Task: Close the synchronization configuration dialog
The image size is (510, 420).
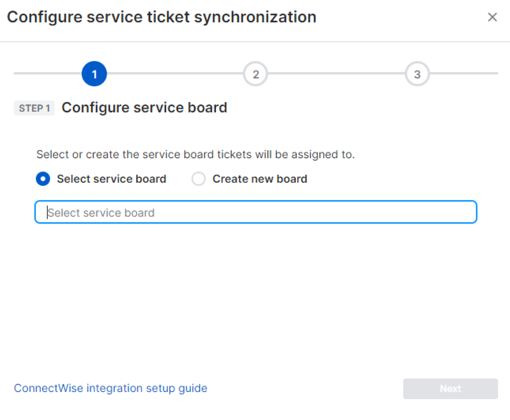Action: tap(492, 17)
